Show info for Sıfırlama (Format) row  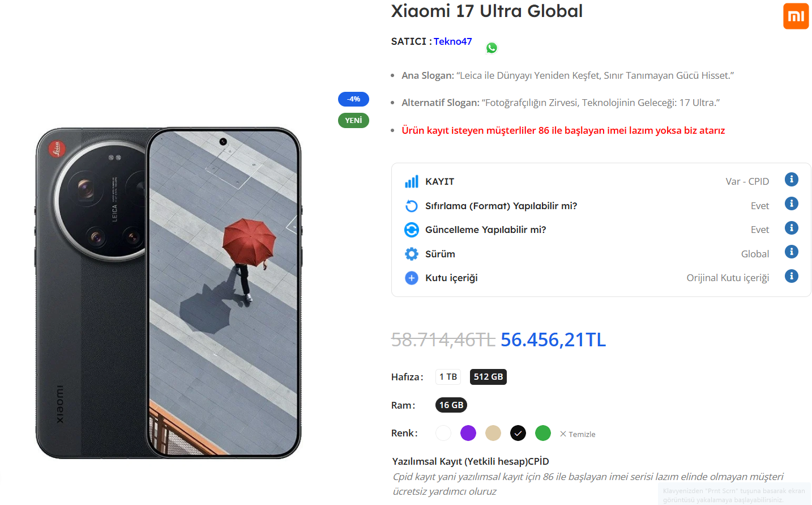tap(791, 203)
